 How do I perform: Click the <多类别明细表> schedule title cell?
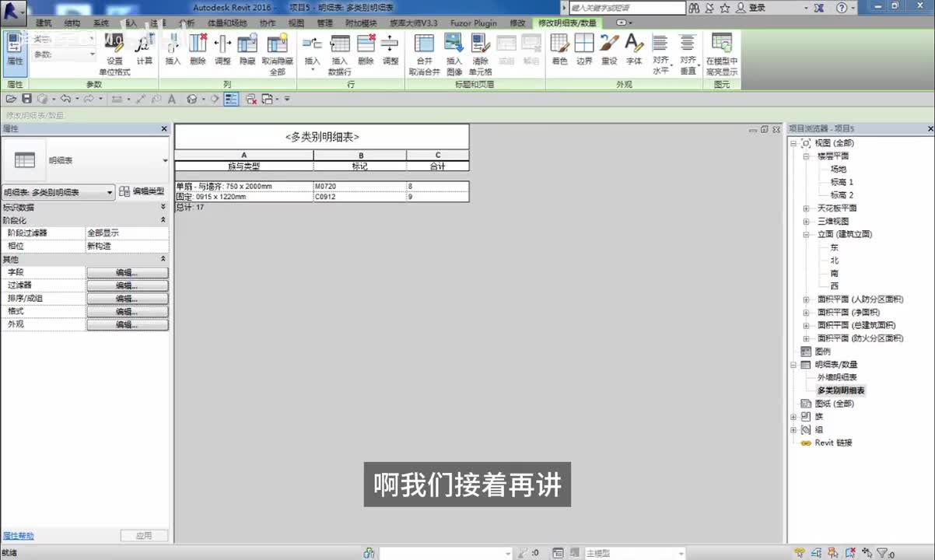click(x=322, y=137)
